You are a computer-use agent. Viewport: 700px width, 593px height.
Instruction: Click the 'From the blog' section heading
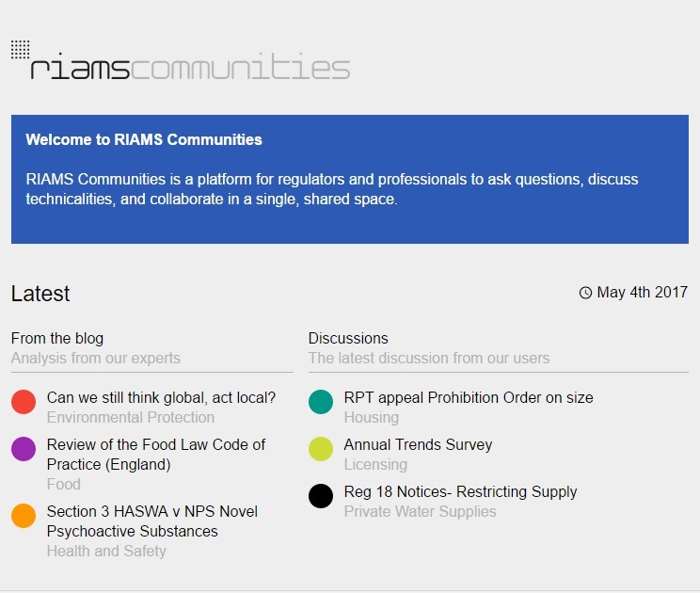click(x=57, y=338)
